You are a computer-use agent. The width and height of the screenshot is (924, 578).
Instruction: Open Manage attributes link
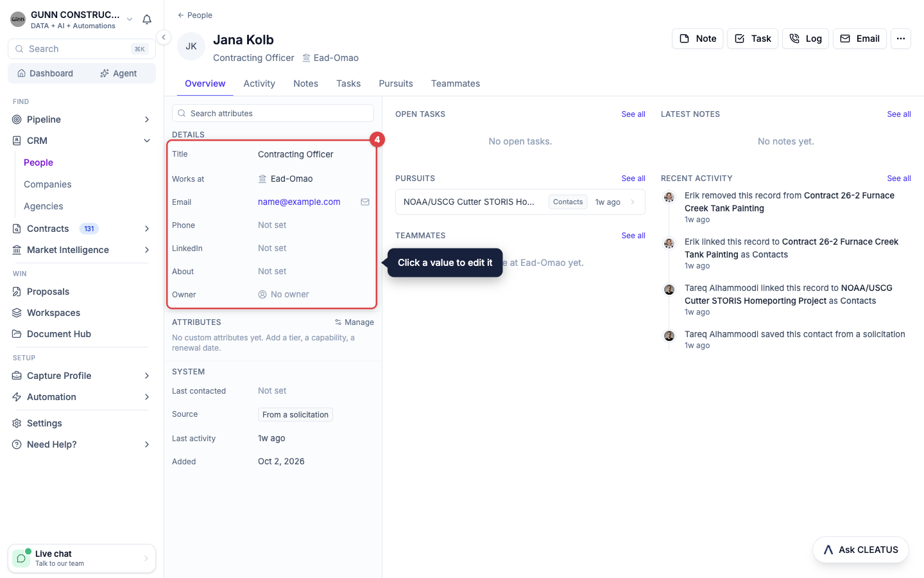tap(354, 322)
